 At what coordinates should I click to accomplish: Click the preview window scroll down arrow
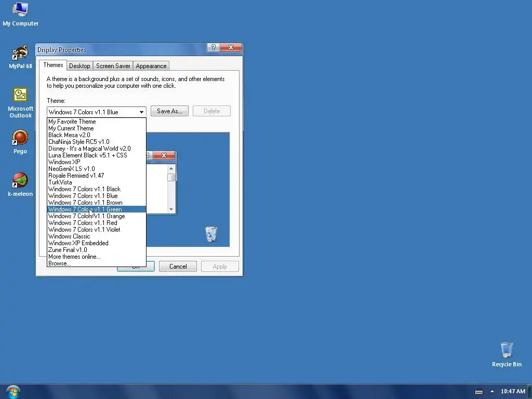point(171,209)
